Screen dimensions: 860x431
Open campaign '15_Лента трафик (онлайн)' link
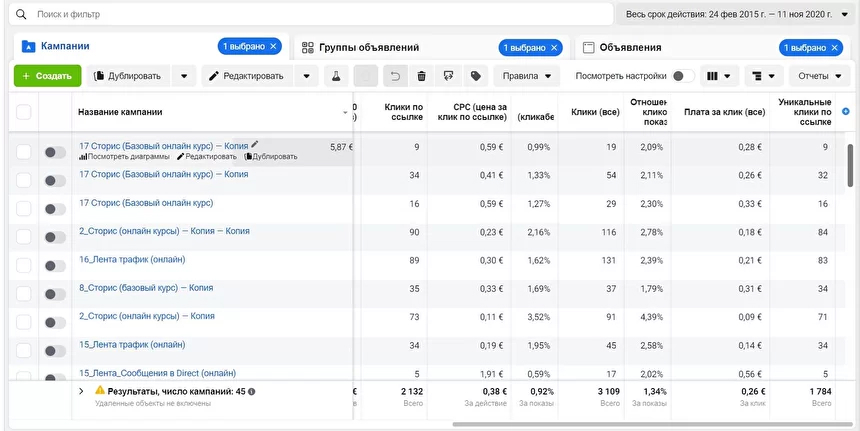132,345
